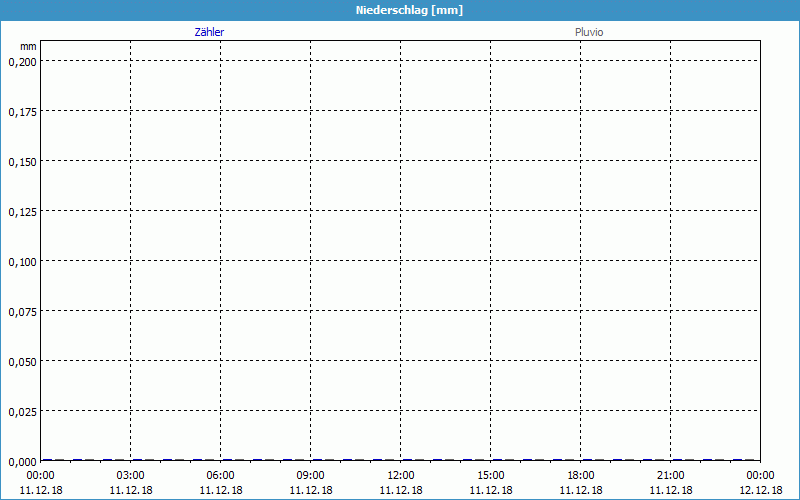Click the 0,100 y-axis value
800x500 pixels.
[22, 262]
